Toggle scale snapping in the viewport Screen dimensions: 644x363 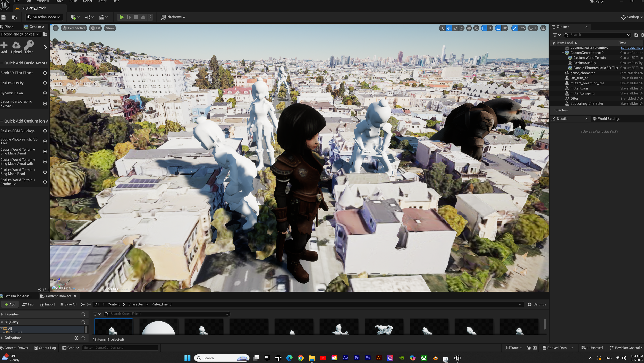pos(514,28)
